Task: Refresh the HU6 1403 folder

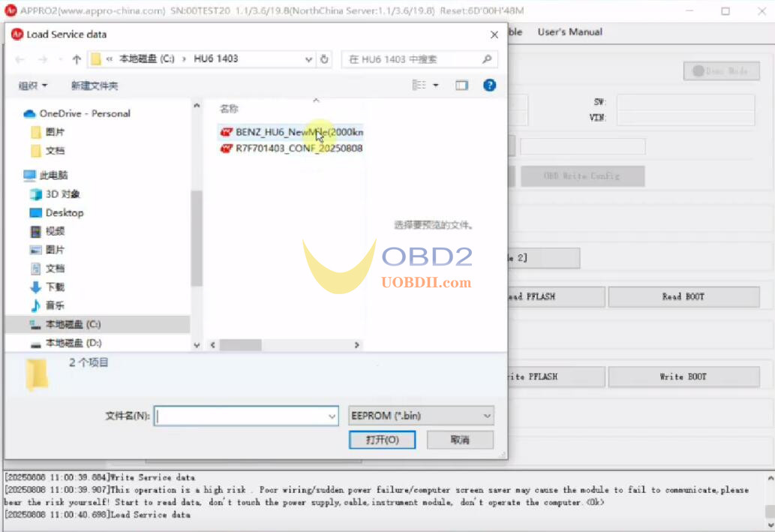Action: (324, 59)
